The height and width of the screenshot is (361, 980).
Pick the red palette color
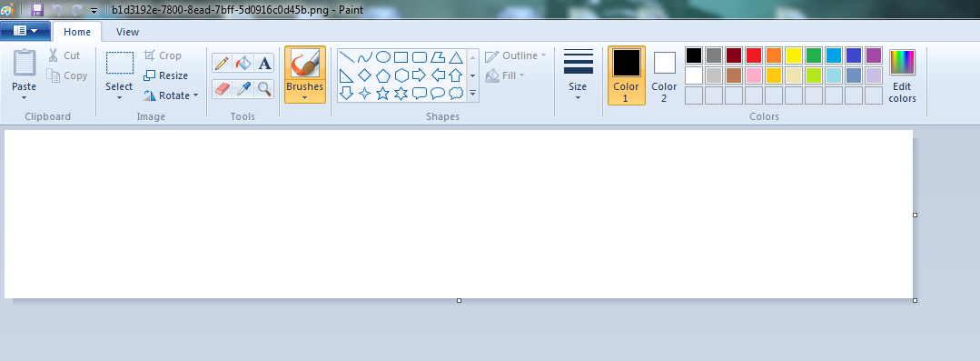pyautogui.click(x=754, y=55)
